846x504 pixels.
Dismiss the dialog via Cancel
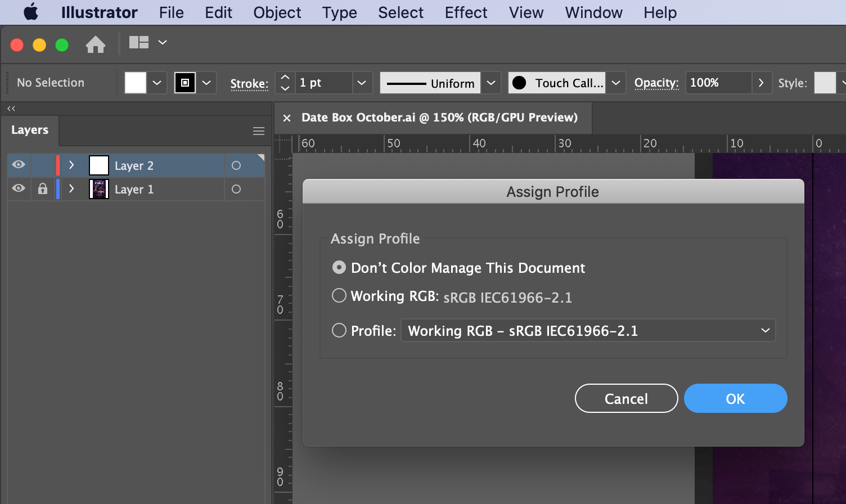626,398
